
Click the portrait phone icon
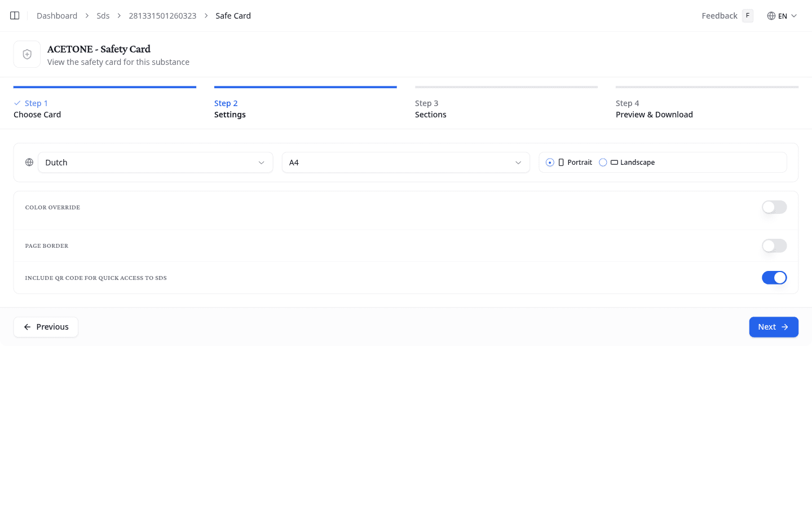(561, 162)
